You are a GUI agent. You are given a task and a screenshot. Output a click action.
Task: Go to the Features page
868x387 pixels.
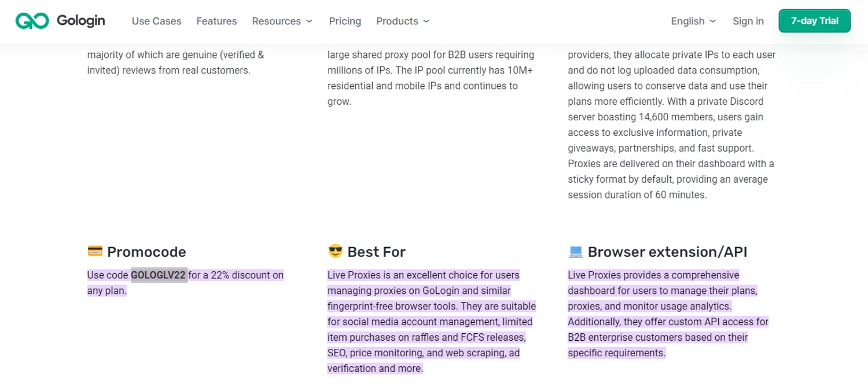tap(216, 21)
